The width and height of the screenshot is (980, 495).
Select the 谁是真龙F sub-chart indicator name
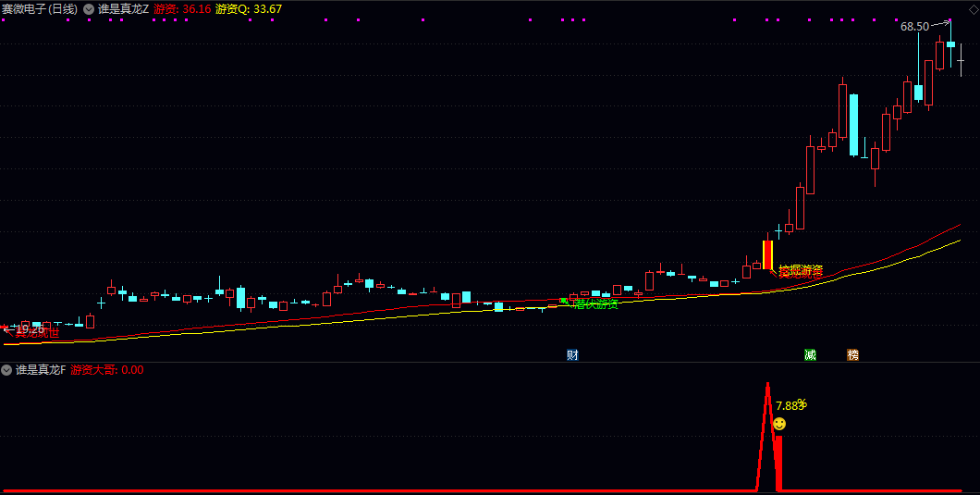(40, 370)
